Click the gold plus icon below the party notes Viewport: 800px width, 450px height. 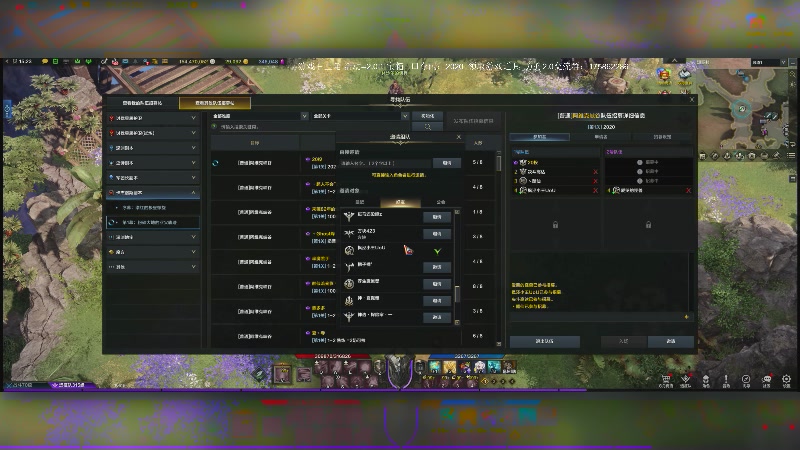point(686,317)
